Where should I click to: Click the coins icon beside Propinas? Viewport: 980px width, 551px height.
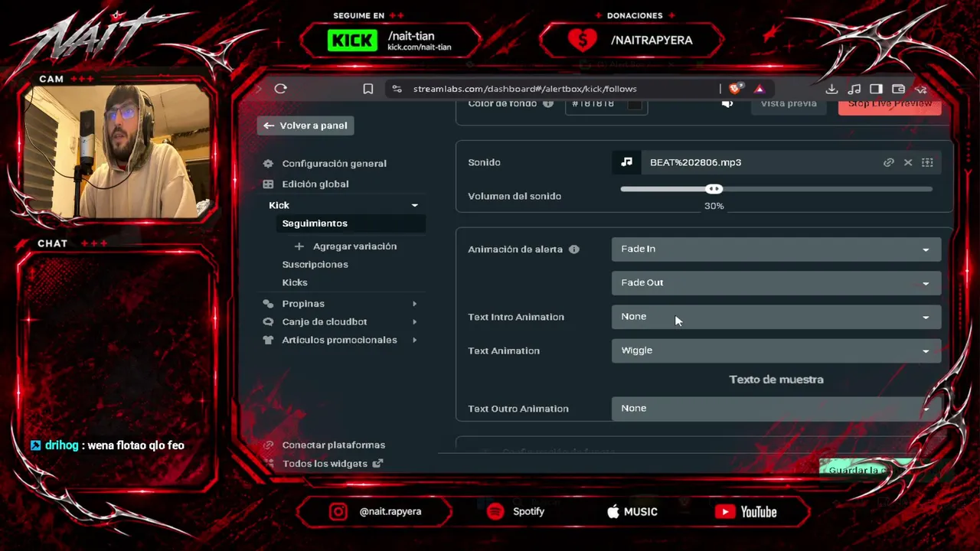click(x=268, y=304)
